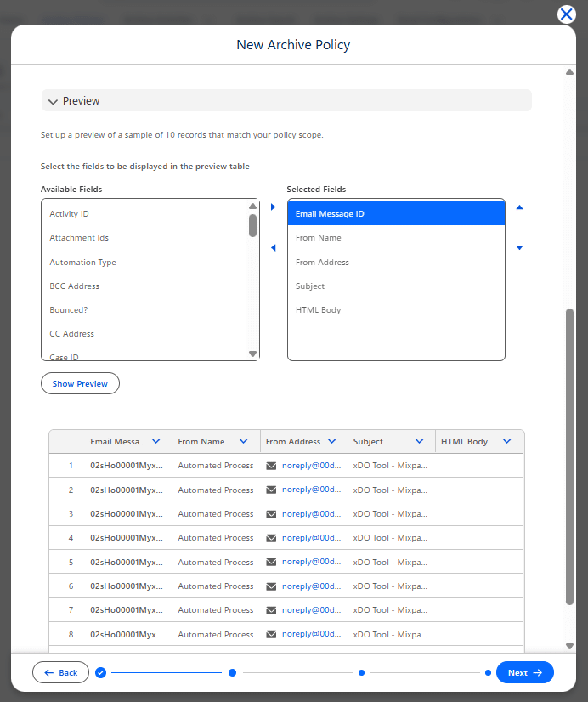This screenshot has width=588, height=702.
Task: Click the noreply email link in row 7
Action: click(312, 609)
